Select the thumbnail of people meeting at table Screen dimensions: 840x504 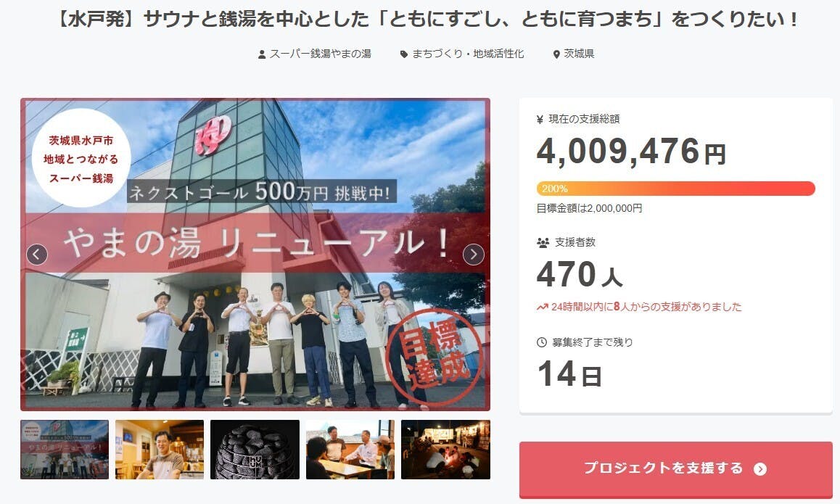tap(350, 450)
